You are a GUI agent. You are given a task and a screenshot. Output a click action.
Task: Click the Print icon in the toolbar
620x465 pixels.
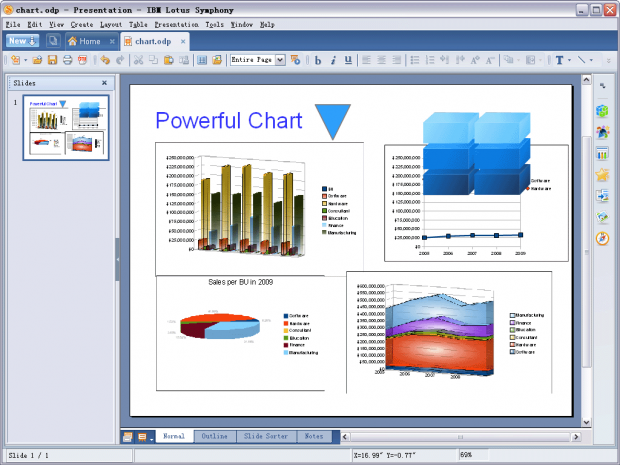pos(67,60)
